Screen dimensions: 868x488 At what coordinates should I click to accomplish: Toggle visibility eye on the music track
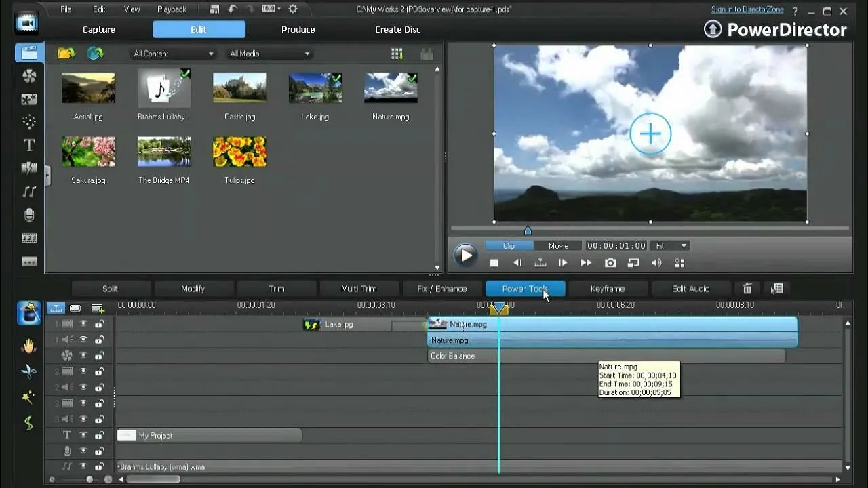click(83, 466)
